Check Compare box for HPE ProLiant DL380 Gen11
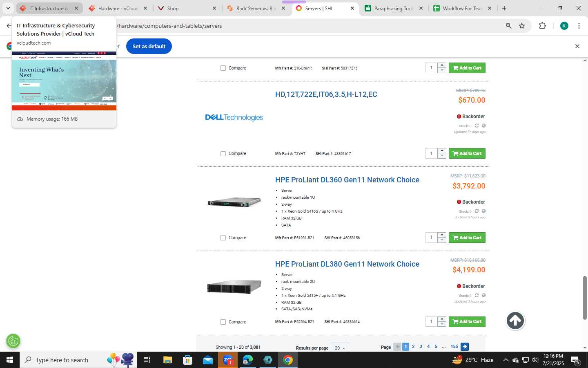Image resolution: width=588 pixels, height=368 pixels. coord(223,322)
